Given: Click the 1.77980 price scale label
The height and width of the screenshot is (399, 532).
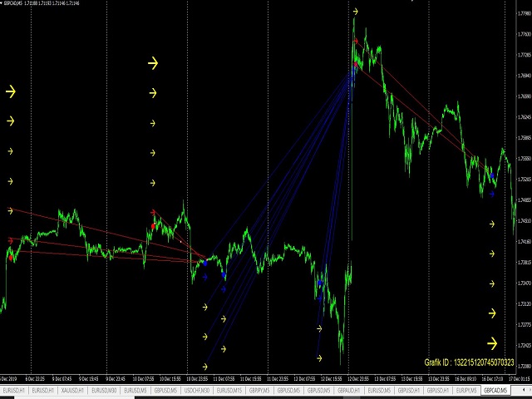Looking at the screenshot, I should click(x=524, y=13).
